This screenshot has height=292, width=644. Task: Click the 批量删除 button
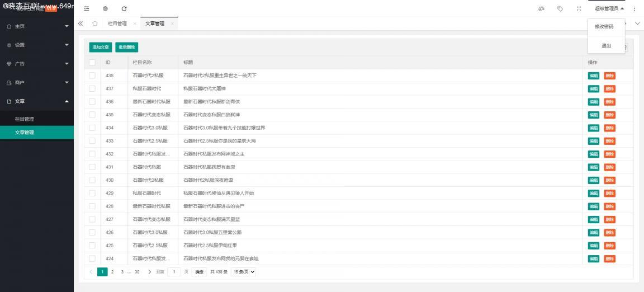click(126, 48)
